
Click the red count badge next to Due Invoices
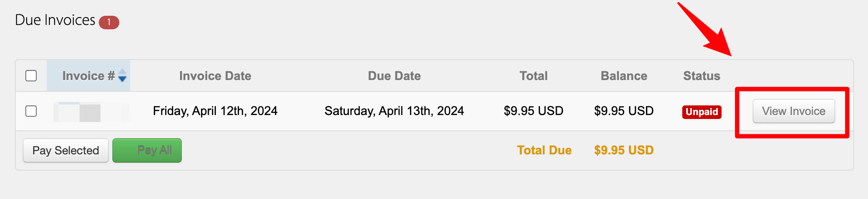(x=109, y=22)
